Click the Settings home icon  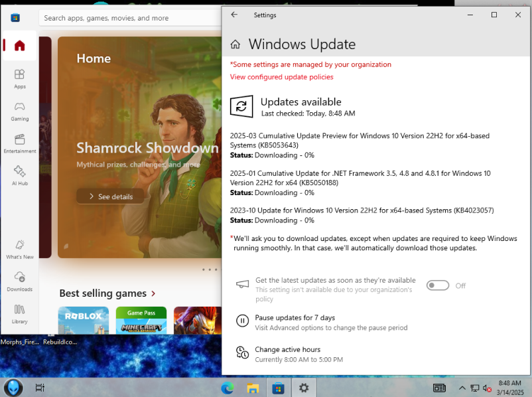[235, 44]
